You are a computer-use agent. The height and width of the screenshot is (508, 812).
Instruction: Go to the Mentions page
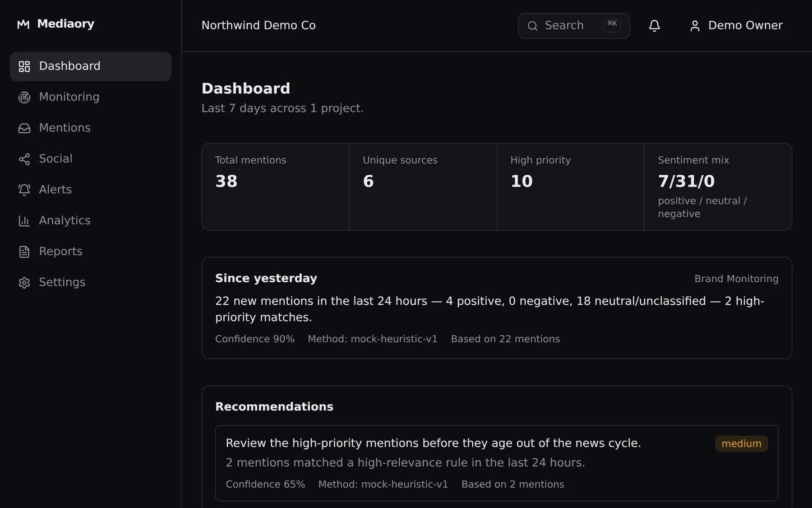(90, 128)
